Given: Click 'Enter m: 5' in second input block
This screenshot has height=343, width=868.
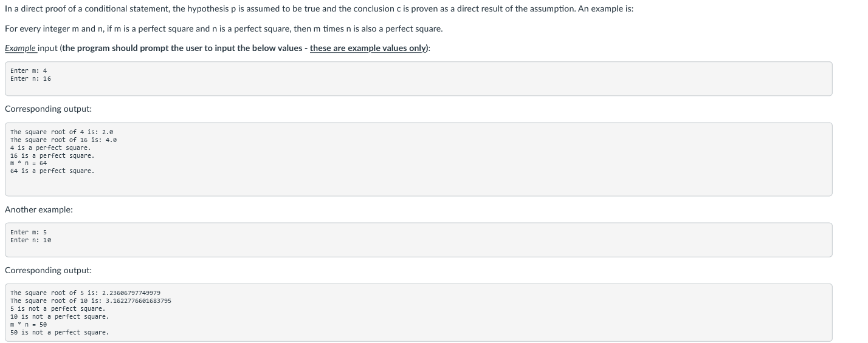Looking at the screenshot, I should 29,232.
